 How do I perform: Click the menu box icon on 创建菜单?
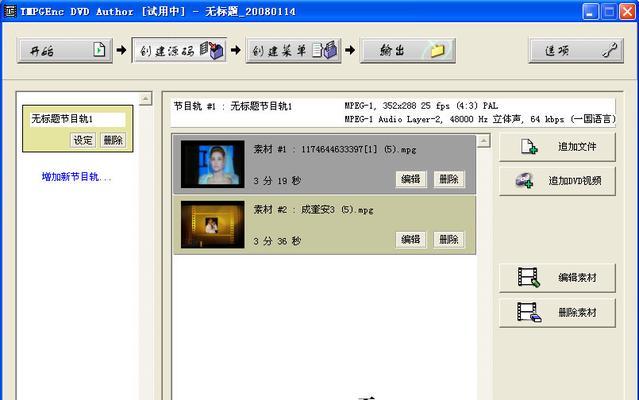(325, 50)
